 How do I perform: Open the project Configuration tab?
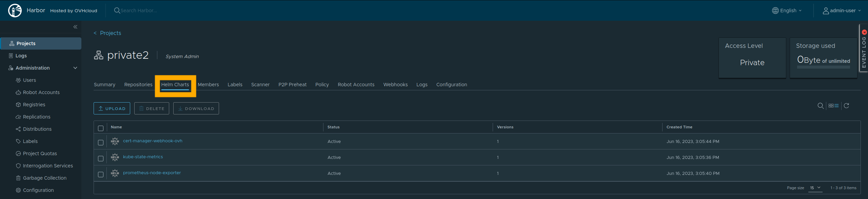(x=452, y=85)
